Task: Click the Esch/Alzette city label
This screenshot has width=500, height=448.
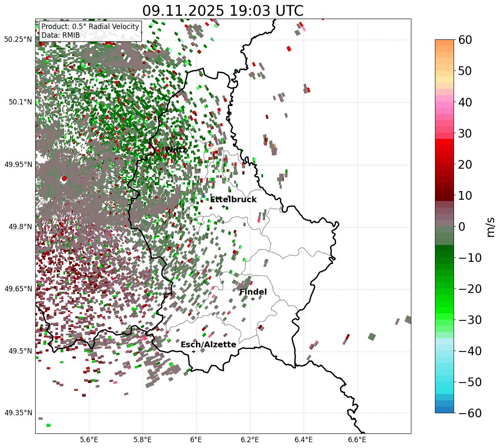Action: pos(208,345)
